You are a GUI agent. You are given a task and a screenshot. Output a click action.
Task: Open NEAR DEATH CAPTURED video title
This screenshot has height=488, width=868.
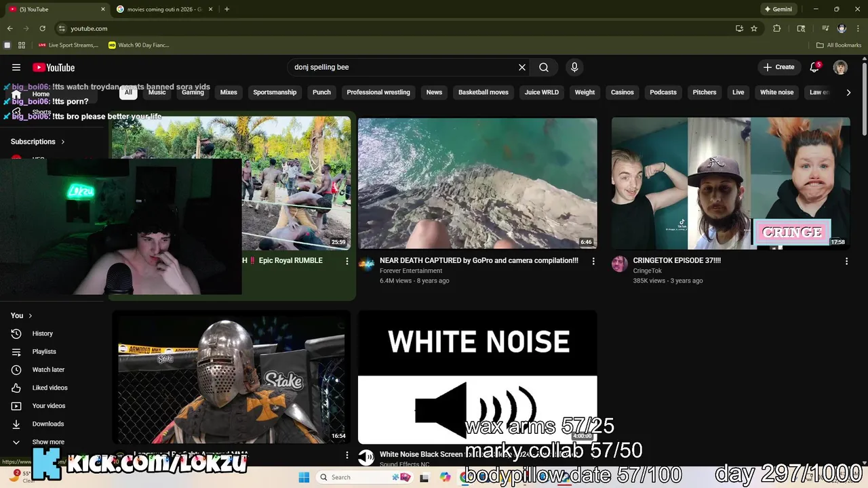tap(479, 260)
